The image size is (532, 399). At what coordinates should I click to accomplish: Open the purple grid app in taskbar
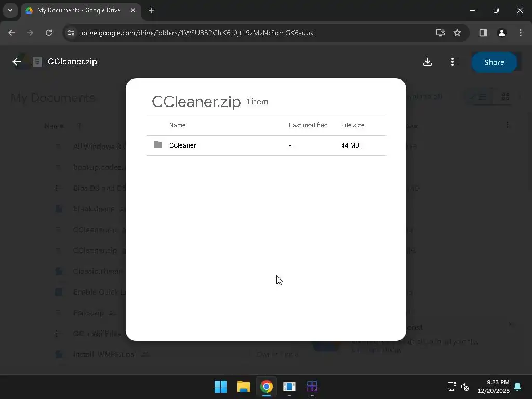[312, 387]
